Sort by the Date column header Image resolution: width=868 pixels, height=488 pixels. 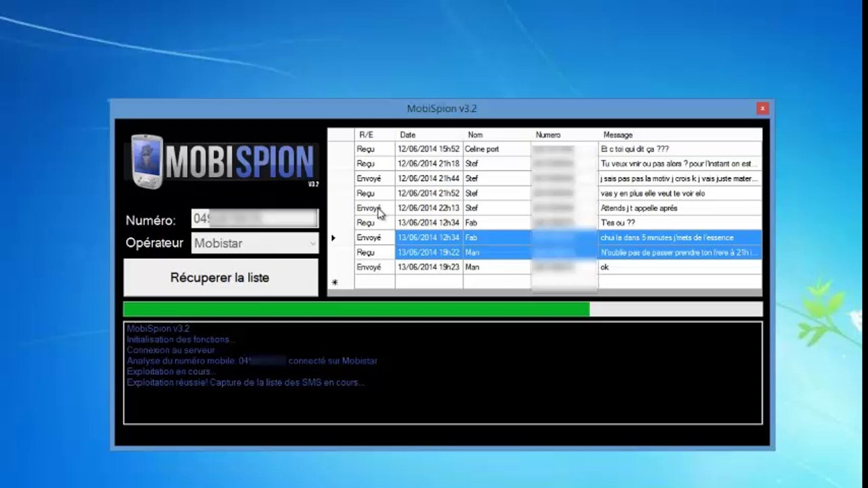[429, 135]
